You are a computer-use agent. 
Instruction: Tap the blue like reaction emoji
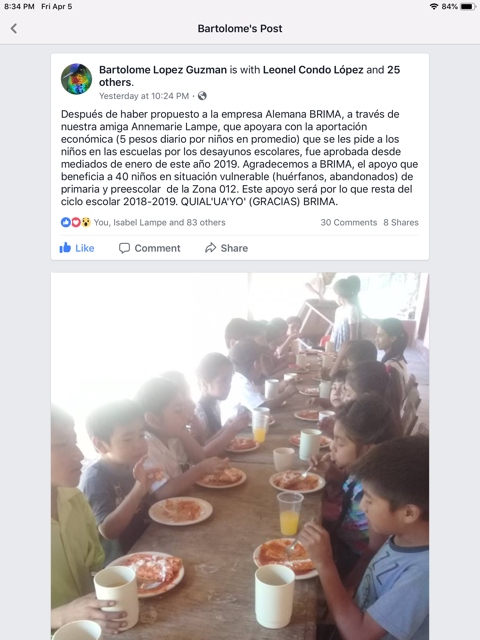point(66,222)
